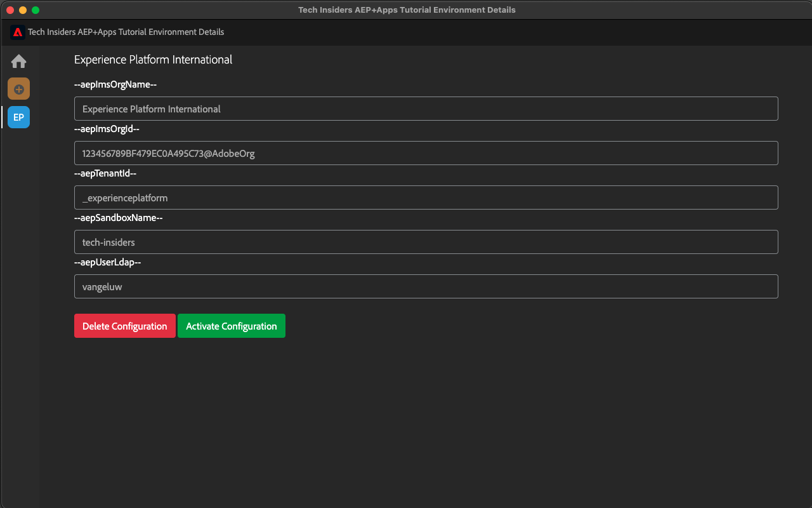Image resolution: width=812 pixels, height=508 pixels.
Task: Focus the aepImsOrgId input field
Action: (x=426, y=153)
